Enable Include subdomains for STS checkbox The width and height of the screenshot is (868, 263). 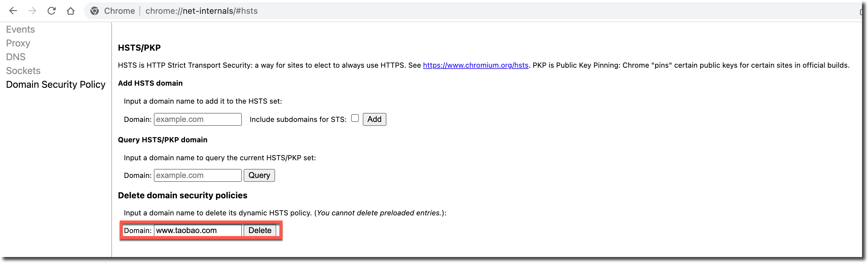[x=355, y=118]
